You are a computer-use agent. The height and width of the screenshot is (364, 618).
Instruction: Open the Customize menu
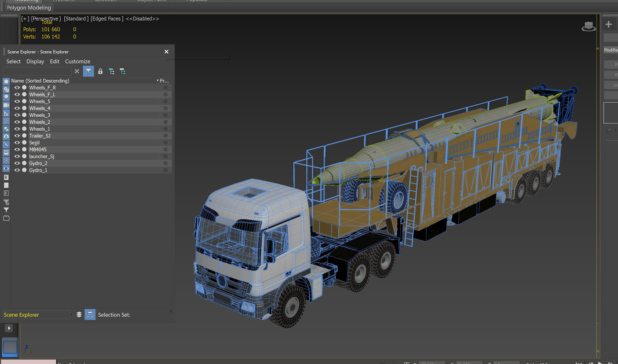[78, 61]
